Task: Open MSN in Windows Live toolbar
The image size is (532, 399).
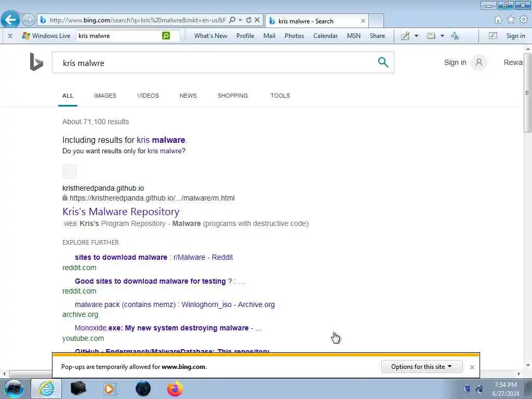Action: pyautogui.click(x=353, y=36)
